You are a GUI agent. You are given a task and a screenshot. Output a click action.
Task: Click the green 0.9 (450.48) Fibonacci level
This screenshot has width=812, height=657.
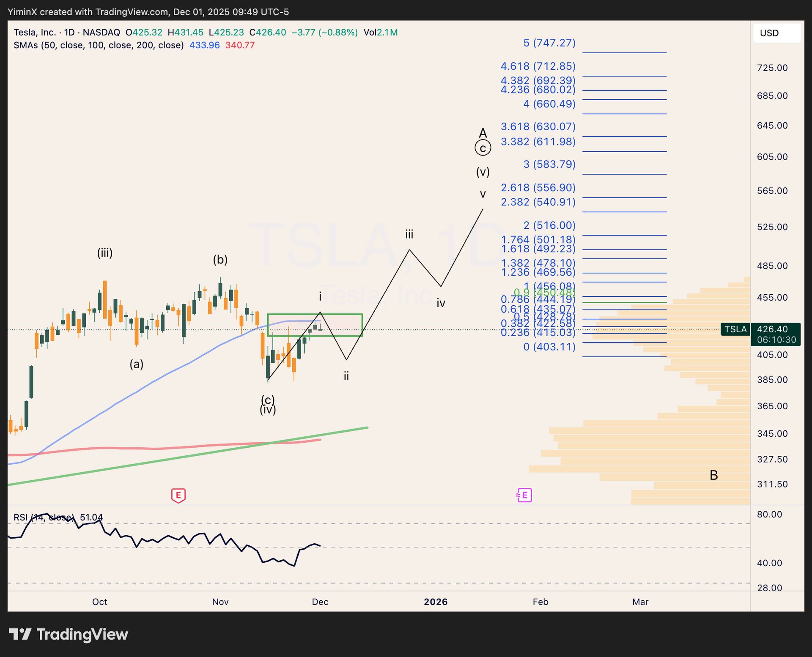(x=544, y=293)
